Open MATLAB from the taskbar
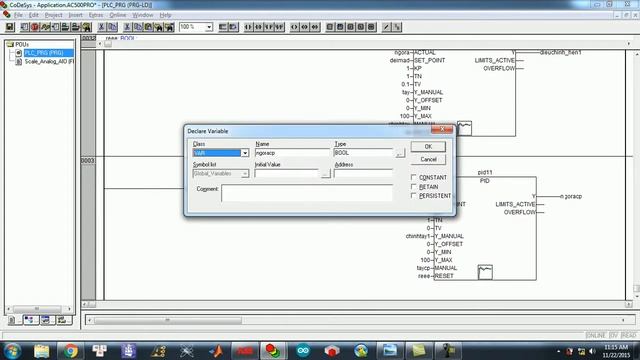Image resolution: width=640 pixels, height=360 pixels. click(216, 351)
